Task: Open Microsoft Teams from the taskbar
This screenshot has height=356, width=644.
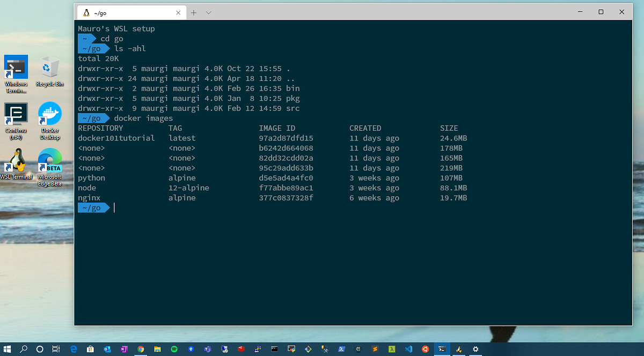Action: coord(206,349)
